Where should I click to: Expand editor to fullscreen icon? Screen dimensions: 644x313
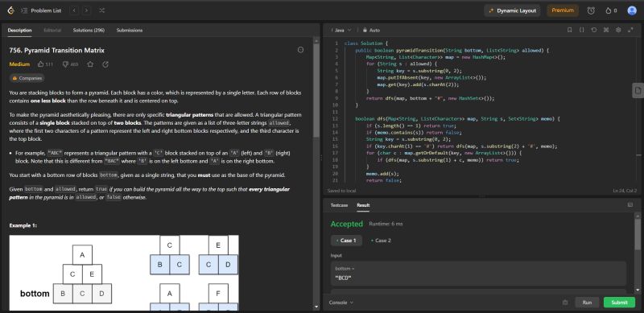pyautogui.click(x=630, y=30)
